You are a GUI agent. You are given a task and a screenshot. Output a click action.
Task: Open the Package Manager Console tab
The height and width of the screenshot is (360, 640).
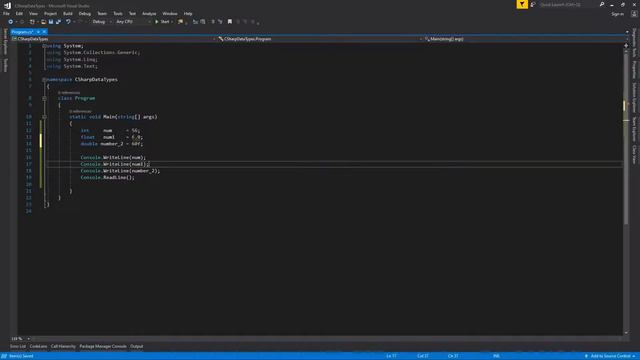click(x=103, y=347)
